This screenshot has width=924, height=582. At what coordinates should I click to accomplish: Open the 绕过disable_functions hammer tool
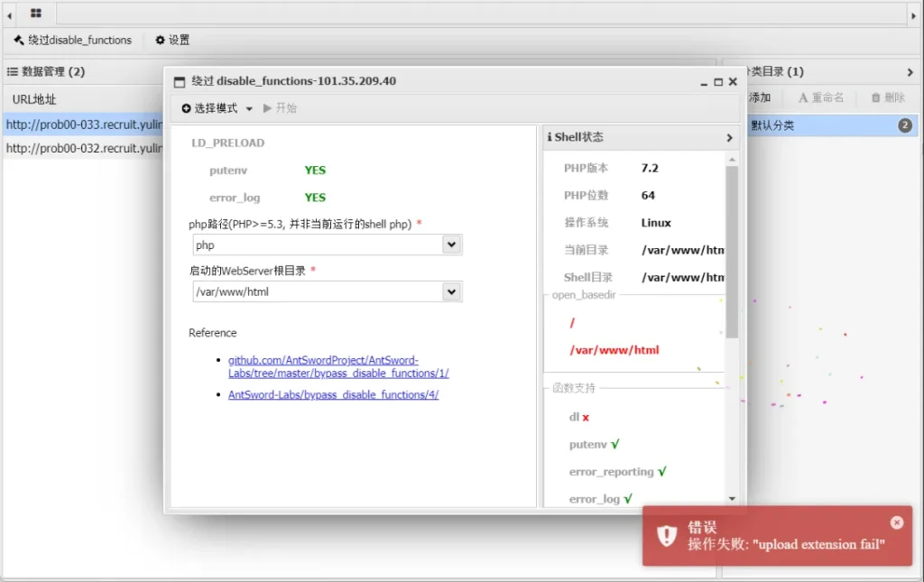coord(73,40)
